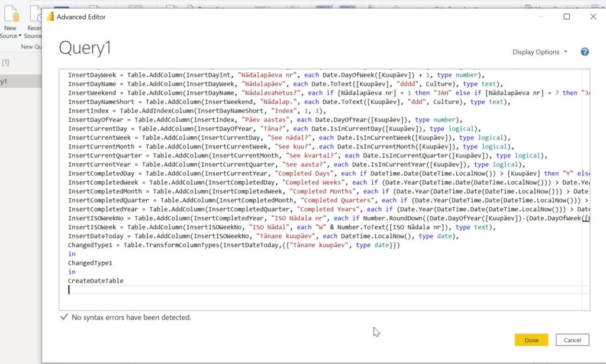Close the Advanced Editor dialog
The height and width of the screenshot is (364, 606).
point(593,17)
